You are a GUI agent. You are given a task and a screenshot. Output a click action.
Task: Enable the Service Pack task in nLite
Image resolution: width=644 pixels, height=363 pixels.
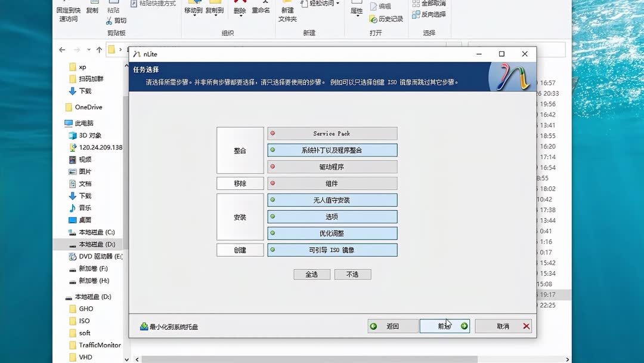pyautogui.click(x=332, y=133)
